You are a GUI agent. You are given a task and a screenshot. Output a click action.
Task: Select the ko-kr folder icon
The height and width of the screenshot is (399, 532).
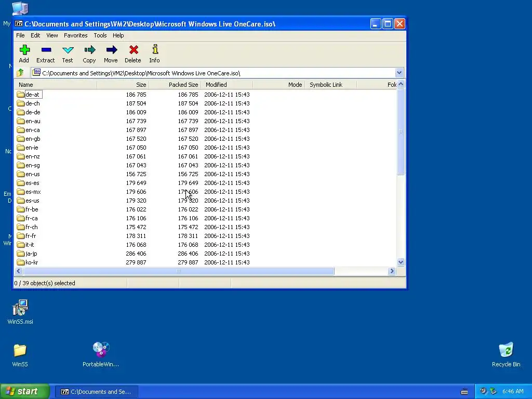(x=21, y=262)
